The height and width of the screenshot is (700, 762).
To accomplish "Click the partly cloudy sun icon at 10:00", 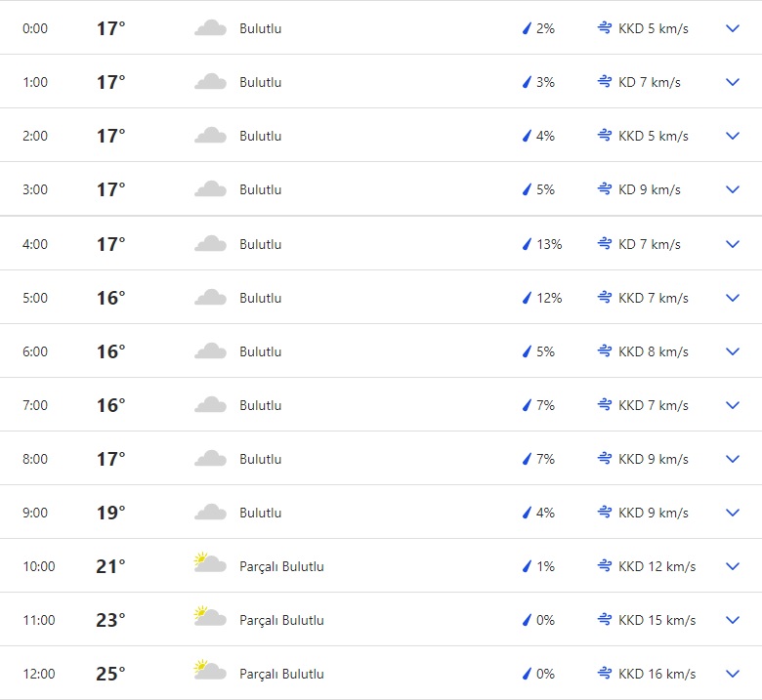I will point(210,565).
